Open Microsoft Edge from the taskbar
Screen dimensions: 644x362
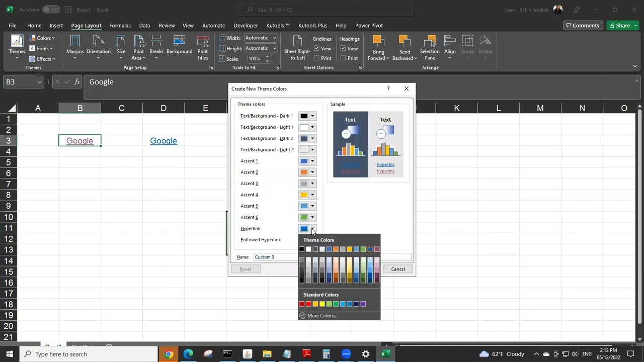pyautogui.click(x=188, y=354)
